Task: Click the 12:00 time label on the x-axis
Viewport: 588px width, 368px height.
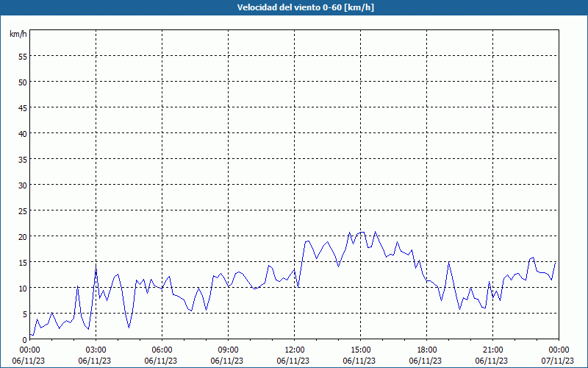Action: (x=295, y=350)
